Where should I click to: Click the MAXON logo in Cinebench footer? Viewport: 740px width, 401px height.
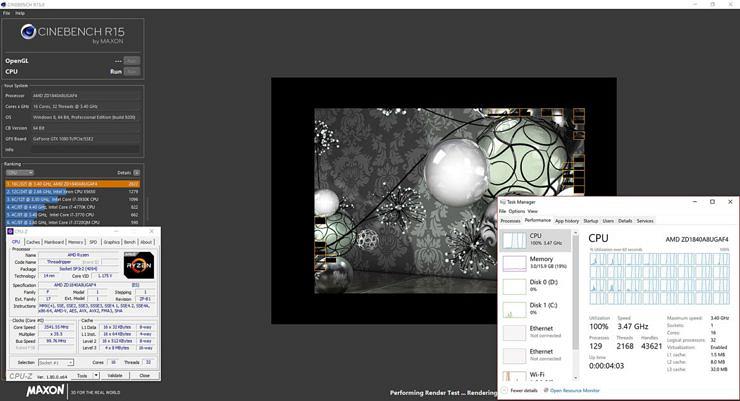point(45,391)
